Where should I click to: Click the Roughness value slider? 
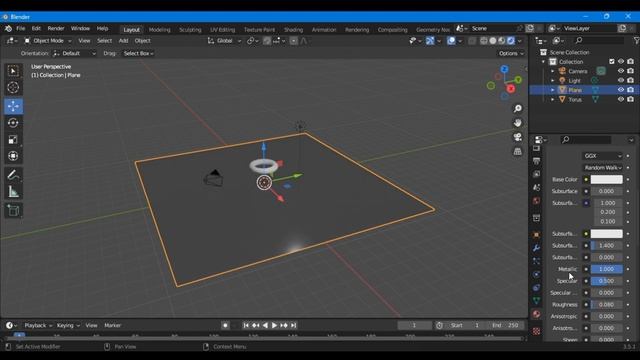(607, 304)
